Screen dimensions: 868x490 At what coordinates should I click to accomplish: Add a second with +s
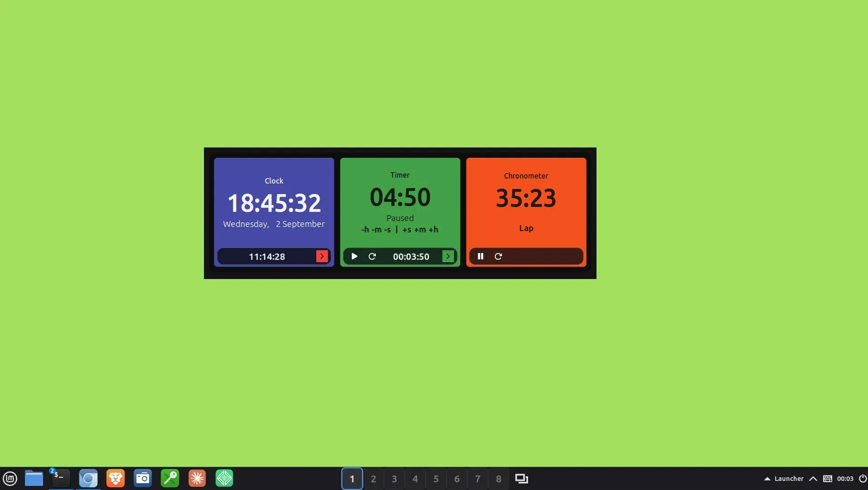point(407,230)
